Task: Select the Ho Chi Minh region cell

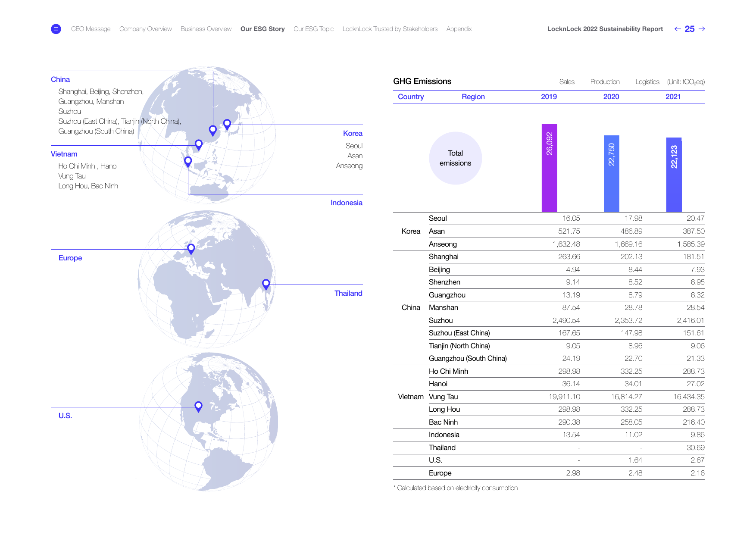Action: (x=448, y=371)
